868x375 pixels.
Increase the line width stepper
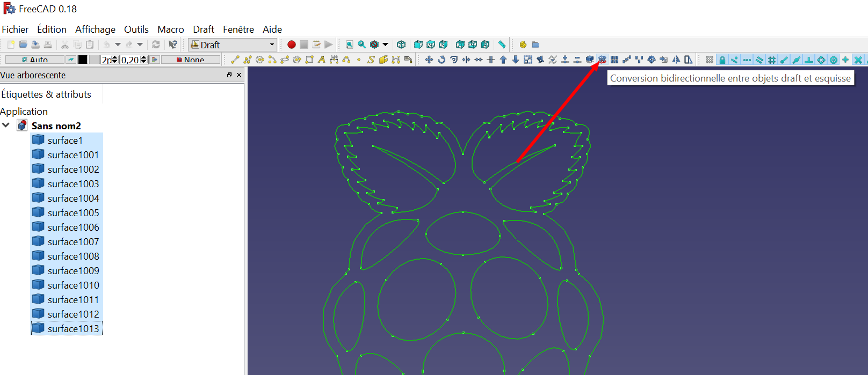point(115,57)
